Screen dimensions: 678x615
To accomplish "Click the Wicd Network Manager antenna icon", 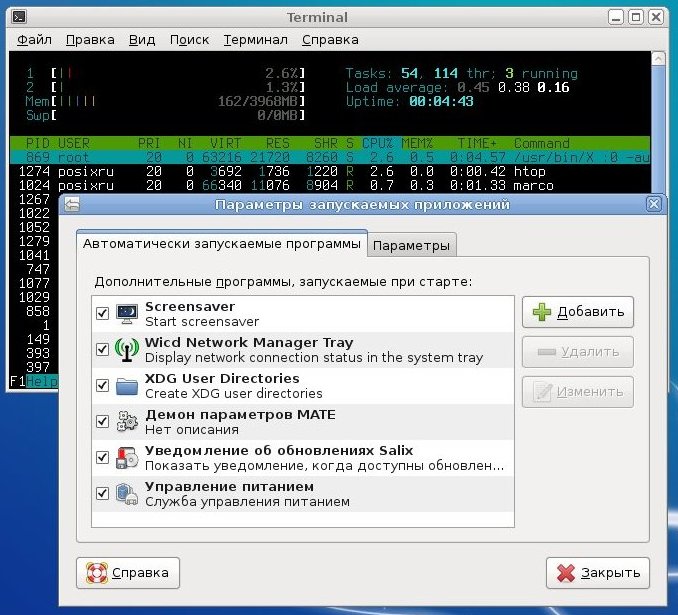I will (127, 349).
